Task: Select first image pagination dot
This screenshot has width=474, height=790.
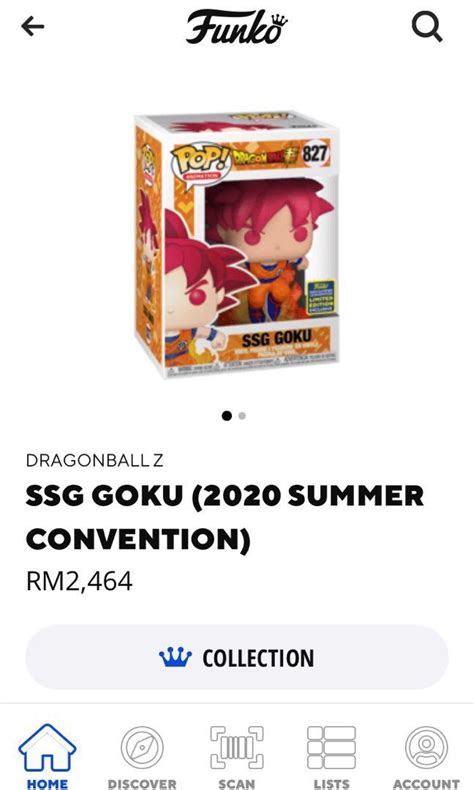Action: pos(227,416)
